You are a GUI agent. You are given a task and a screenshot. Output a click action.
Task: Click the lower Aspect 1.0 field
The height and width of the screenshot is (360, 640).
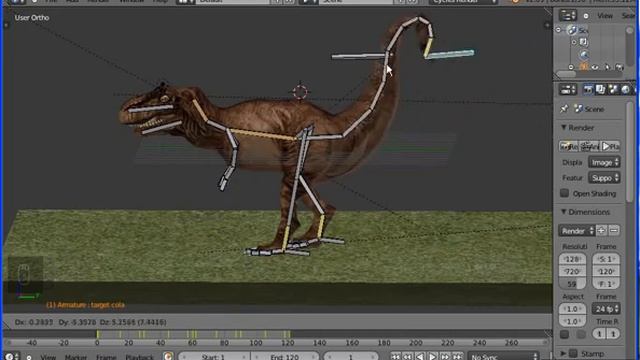pos(572,321)
